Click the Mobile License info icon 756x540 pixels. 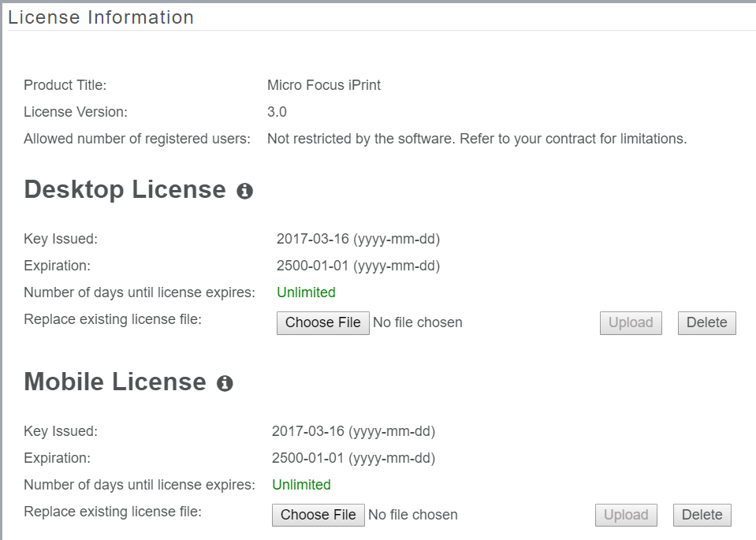225,383
